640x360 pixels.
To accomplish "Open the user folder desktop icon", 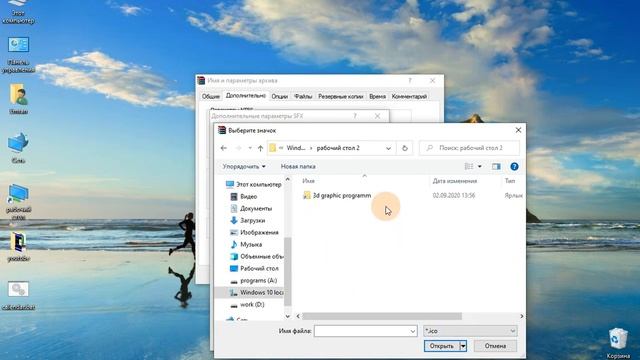I will click(x=18, y=99).
